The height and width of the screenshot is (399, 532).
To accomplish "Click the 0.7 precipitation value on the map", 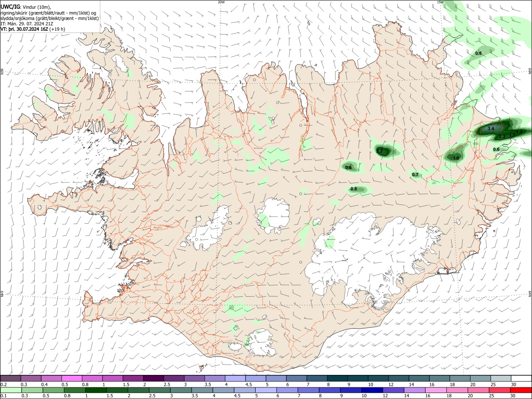I will pyautogui.click(x=415, y=175).
